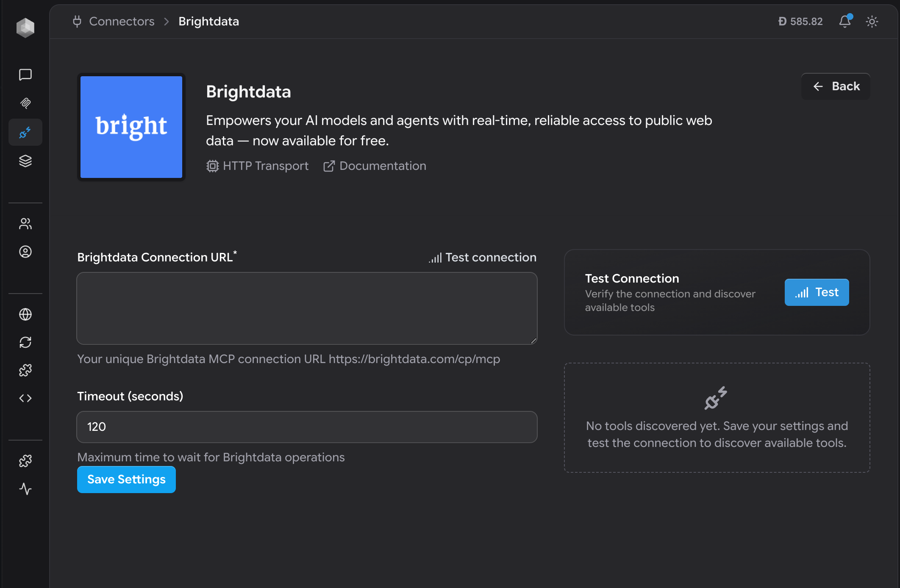Click Save Settings button
Screen dimensions: 900x588
pyautogui.click(x=126, y=480)
